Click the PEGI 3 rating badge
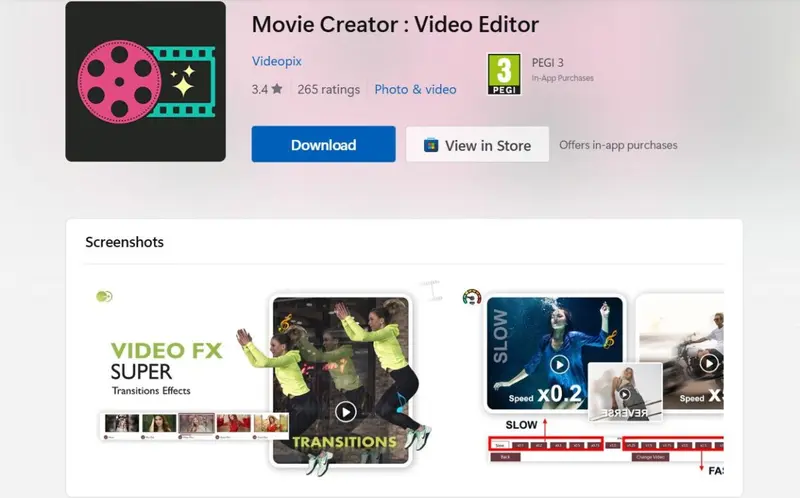Viewport: 800px width, 498px height. click(x=503, y=75)
